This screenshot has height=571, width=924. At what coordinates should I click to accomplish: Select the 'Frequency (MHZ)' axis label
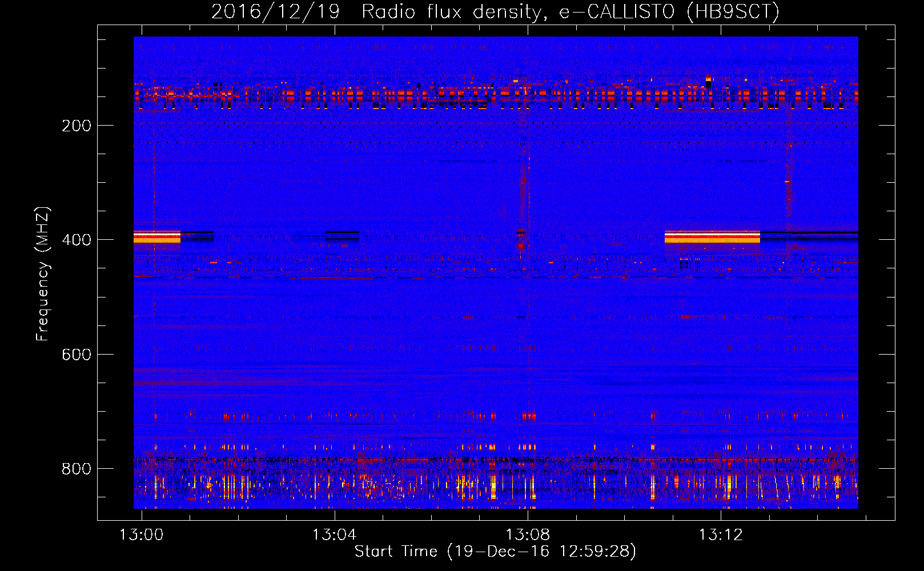tap(43, 274)
